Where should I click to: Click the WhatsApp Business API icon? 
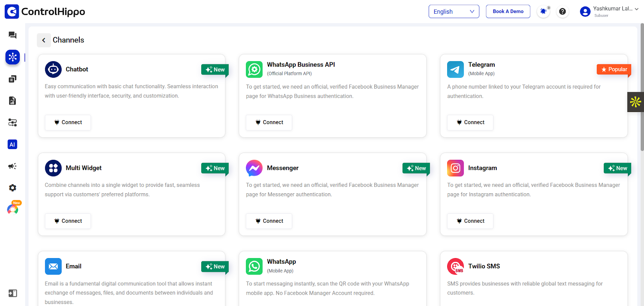click(x=254, y=69)
